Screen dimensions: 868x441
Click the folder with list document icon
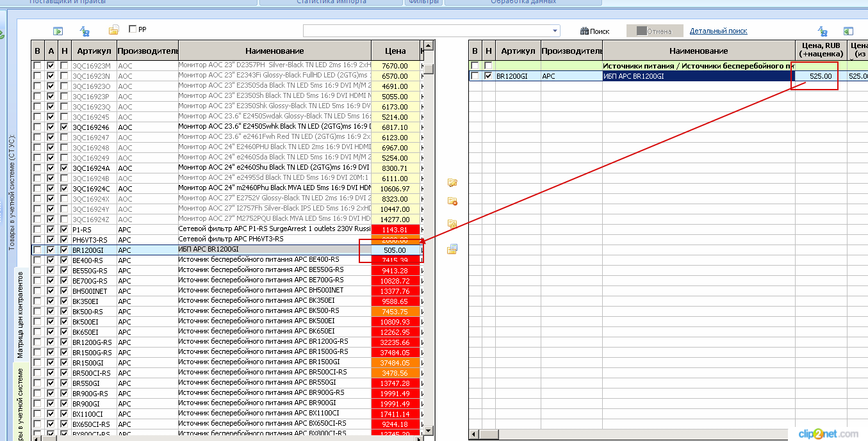tap(452, 249)
